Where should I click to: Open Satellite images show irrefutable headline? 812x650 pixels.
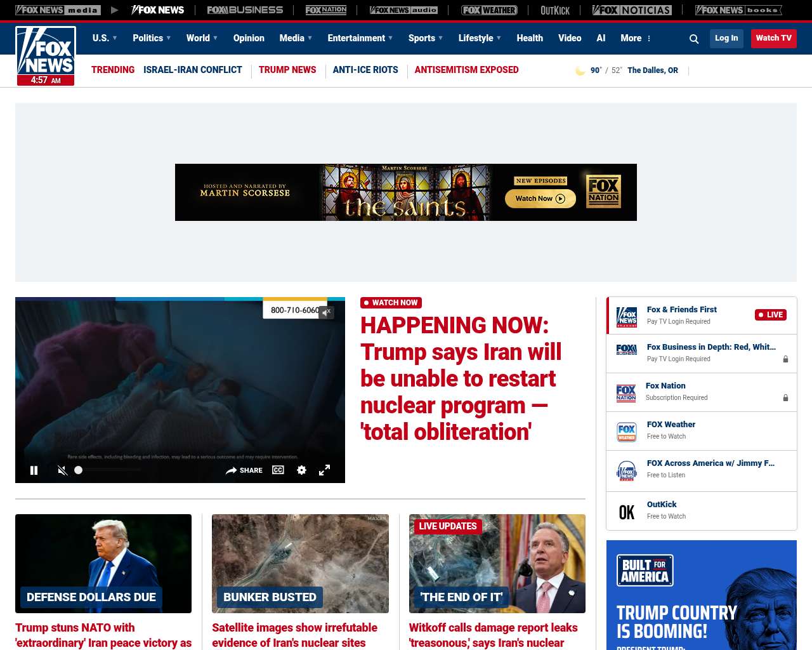(x=295, y=635)
